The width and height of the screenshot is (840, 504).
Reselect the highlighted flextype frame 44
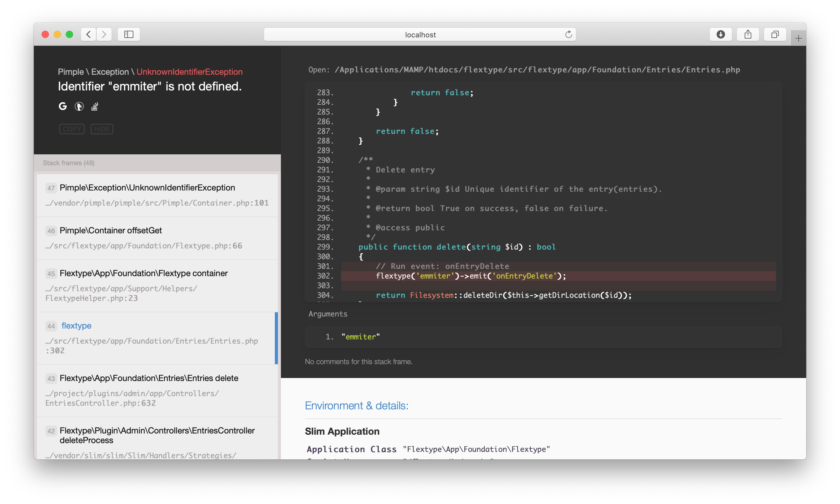coord(76,326)
